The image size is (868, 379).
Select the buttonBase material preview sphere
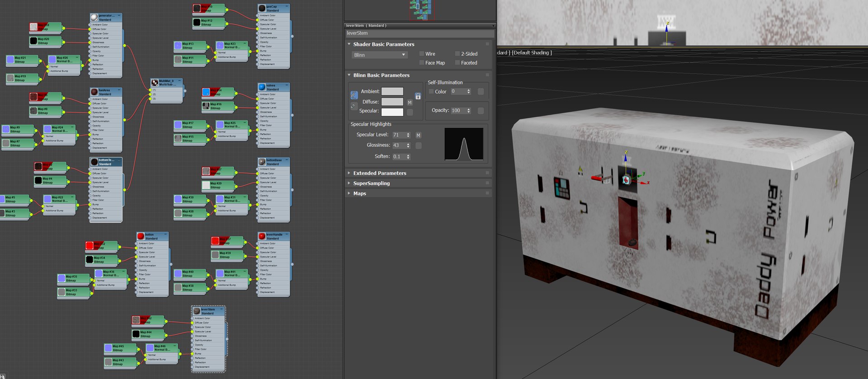[x=262, y=162]
